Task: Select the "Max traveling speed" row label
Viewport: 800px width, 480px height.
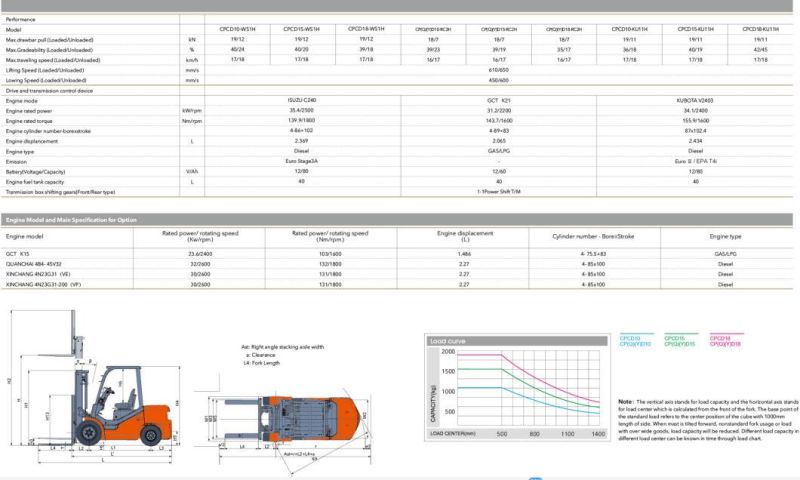Action: [x=53, y=60]
